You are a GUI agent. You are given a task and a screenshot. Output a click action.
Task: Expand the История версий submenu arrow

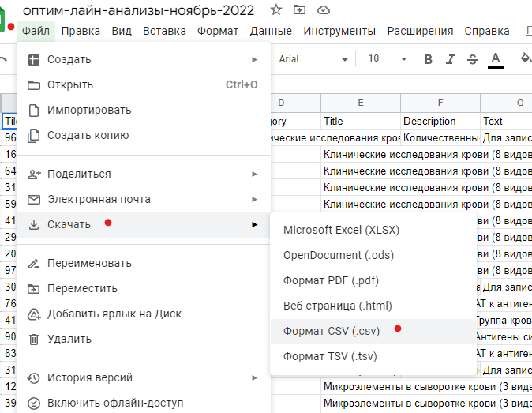click(x=254, y=377)
